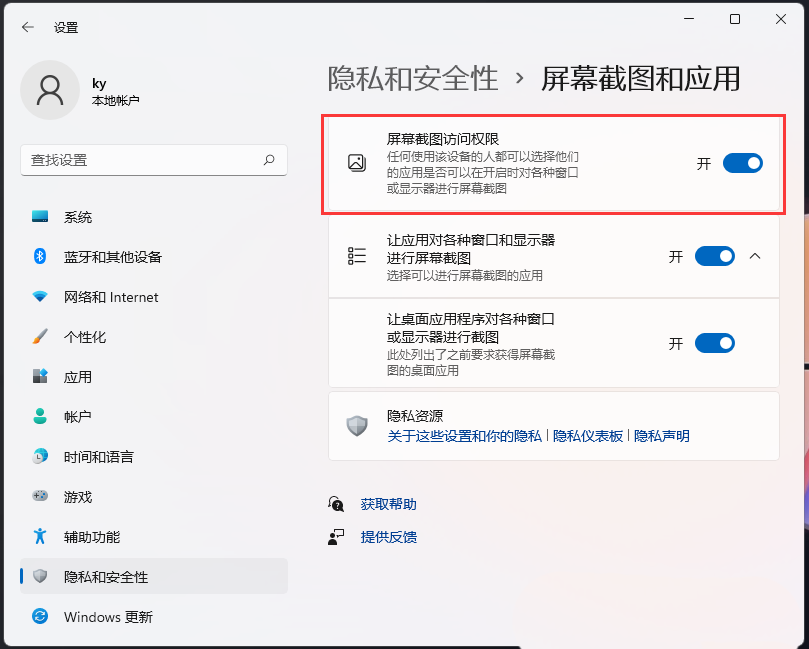This screenshot has height=649, width=809.
Task: Close the Settings window
Action: [781, 19]
